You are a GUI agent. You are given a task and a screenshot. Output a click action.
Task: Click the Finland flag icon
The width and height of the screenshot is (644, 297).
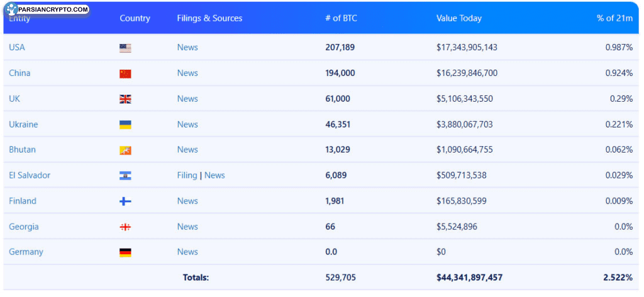coord(125,202)
